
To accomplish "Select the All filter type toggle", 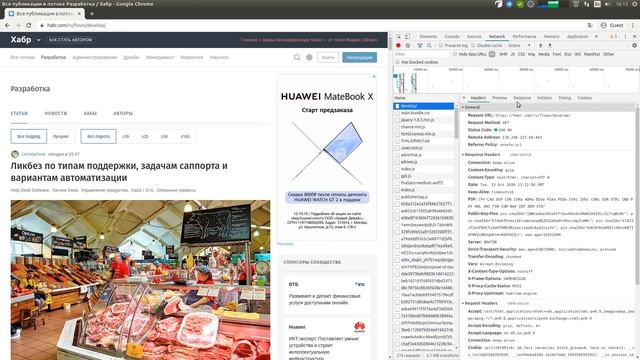I will [492, 54].
